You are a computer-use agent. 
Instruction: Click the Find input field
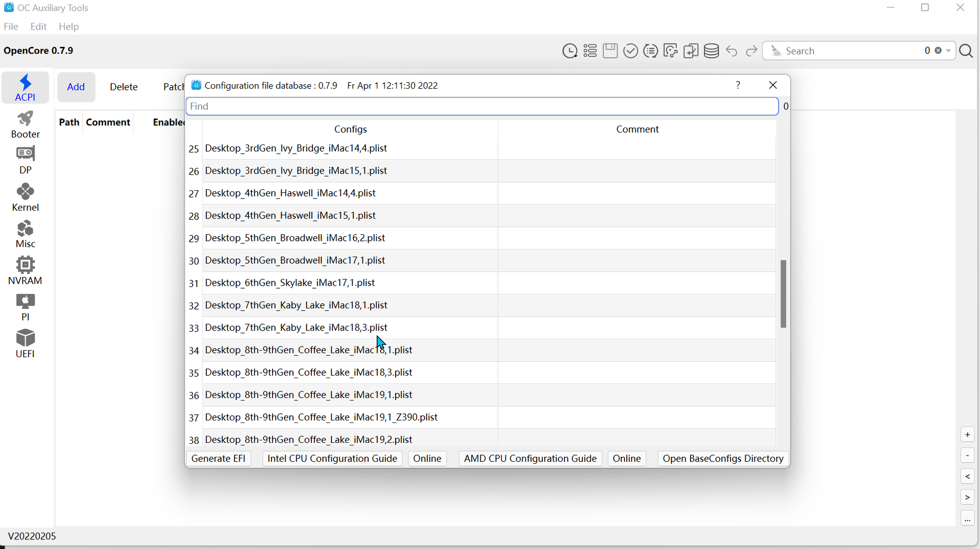coord(482,106)
